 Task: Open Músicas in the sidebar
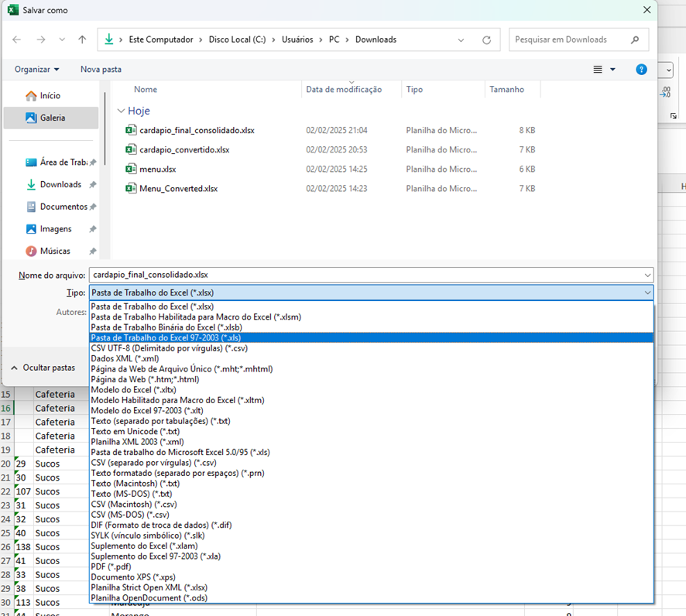[54, 251]
